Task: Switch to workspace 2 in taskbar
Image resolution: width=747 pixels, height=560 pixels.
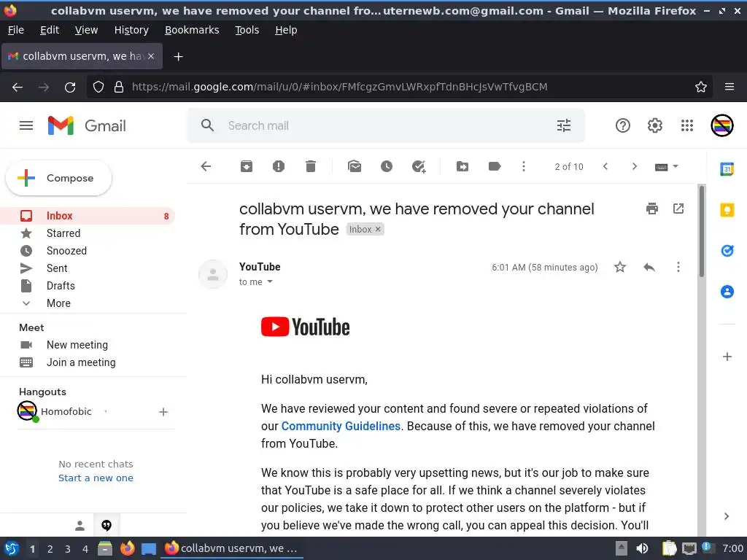Action: (50, 549)
